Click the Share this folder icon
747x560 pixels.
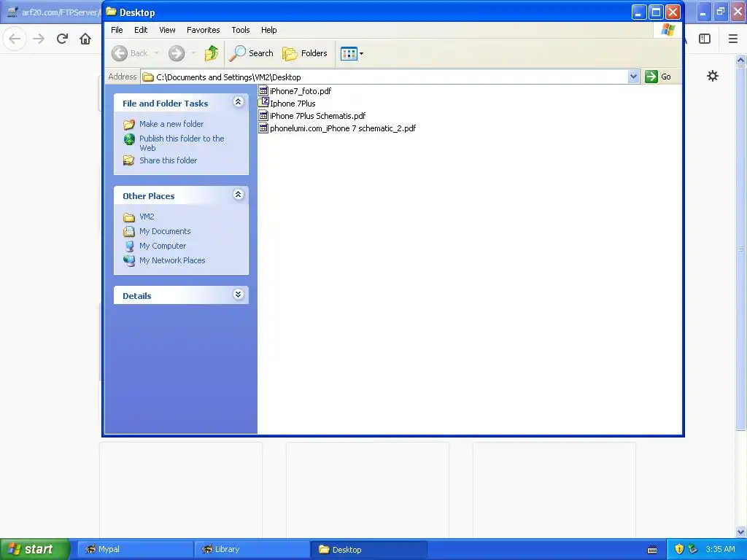coord(129,160)
